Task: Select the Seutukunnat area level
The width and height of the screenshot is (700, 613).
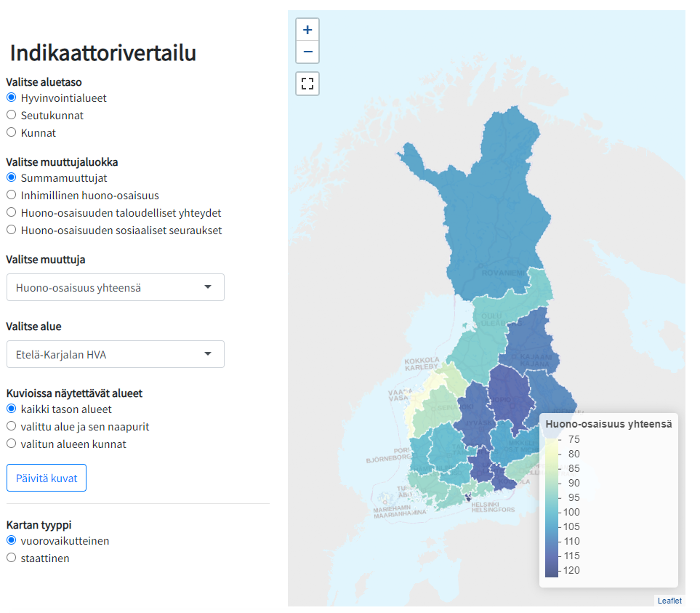Action: coord(11,115)
